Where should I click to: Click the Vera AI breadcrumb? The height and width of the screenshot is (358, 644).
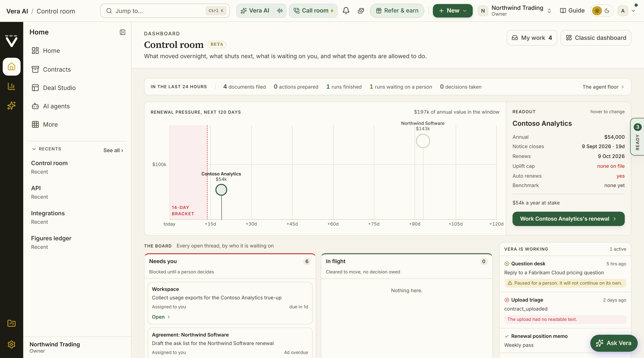[x=17, y=11]
